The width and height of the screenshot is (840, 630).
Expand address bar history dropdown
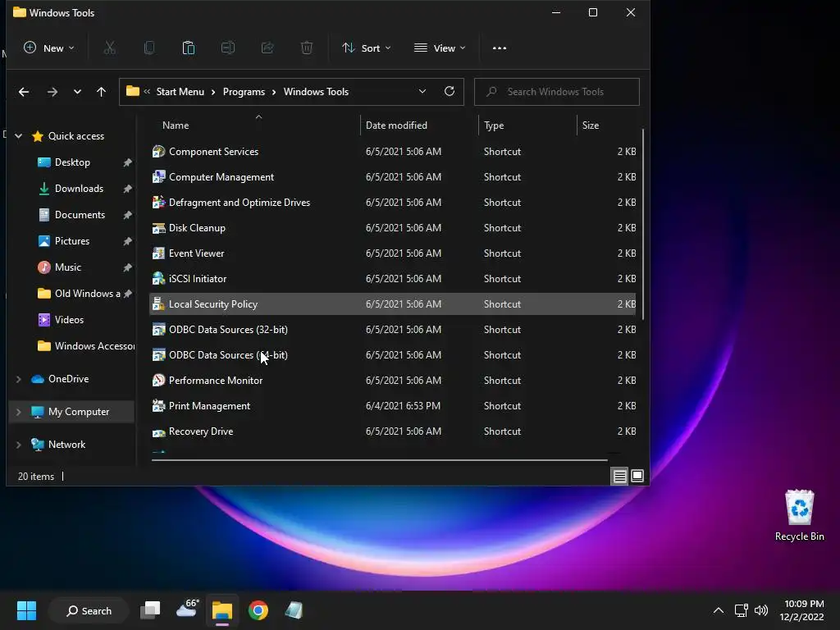[422, 91]
